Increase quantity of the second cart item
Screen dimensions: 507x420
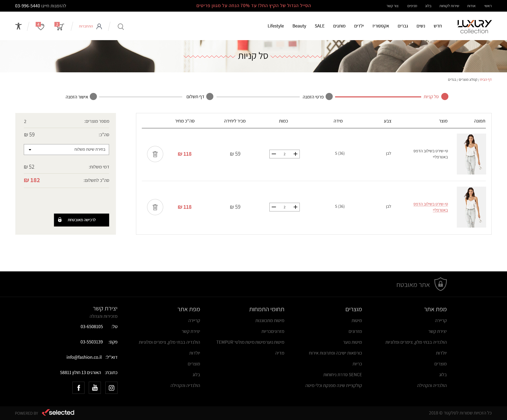295,207
